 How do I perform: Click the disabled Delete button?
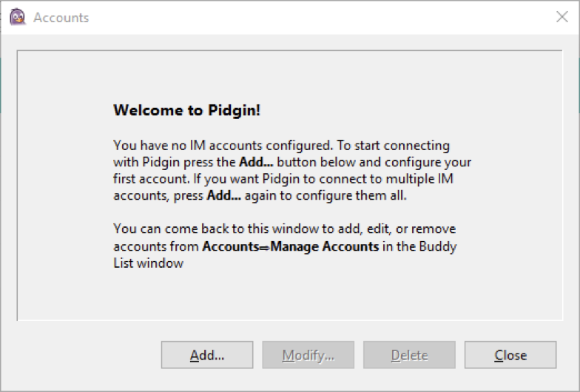click(409, 355)
